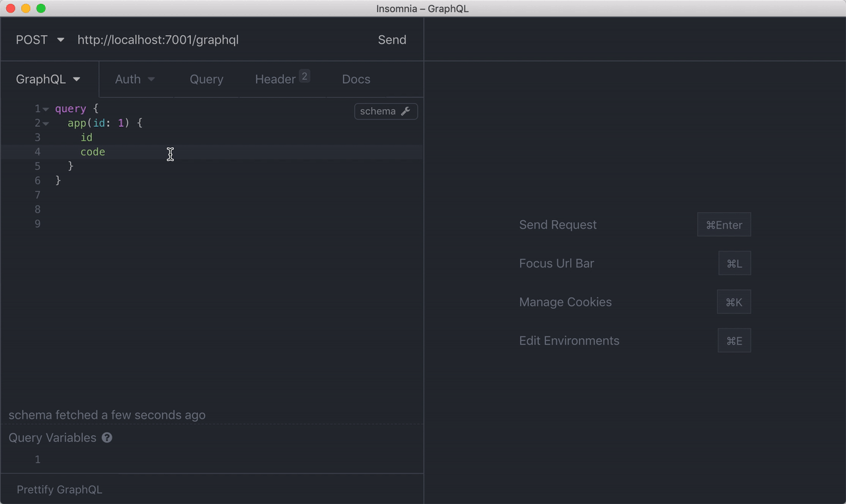Switch to the Query tab
Image resolution: width=846 pixels, height=504 pixels.
click(206, 79)
